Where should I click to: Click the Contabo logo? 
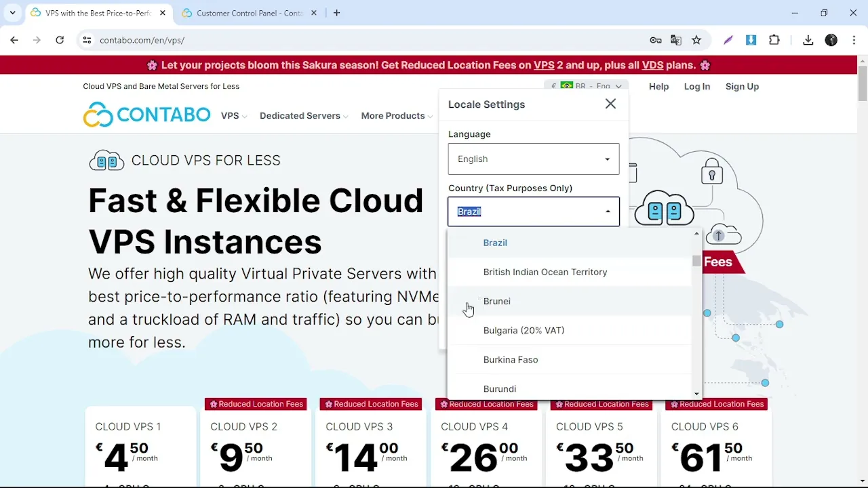click(146, 115)
